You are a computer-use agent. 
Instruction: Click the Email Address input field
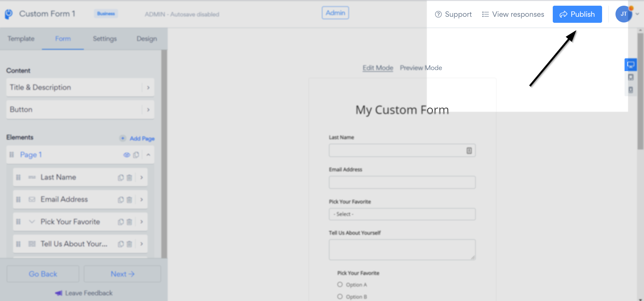coord(402,182)
